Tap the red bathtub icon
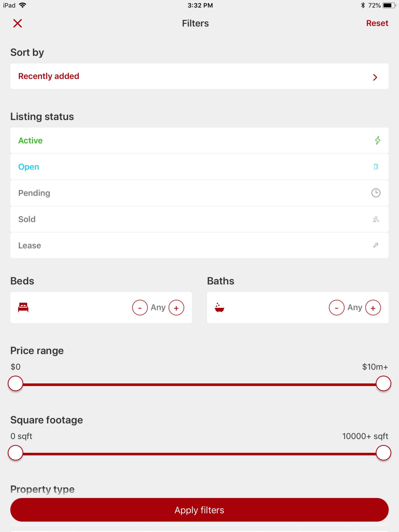Image resolution: width=399 pixels, height=532 pixels. click(219, 308)
